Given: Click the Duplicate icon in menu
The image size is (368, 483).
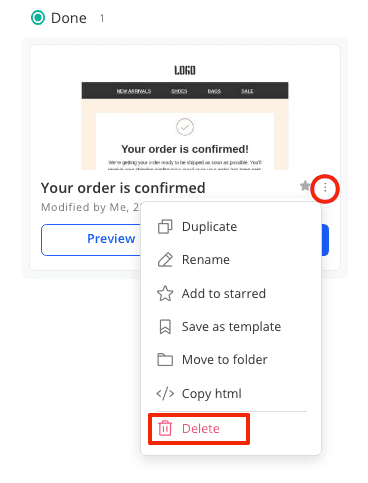Looking at the screenshot, I should pos(165,227).
